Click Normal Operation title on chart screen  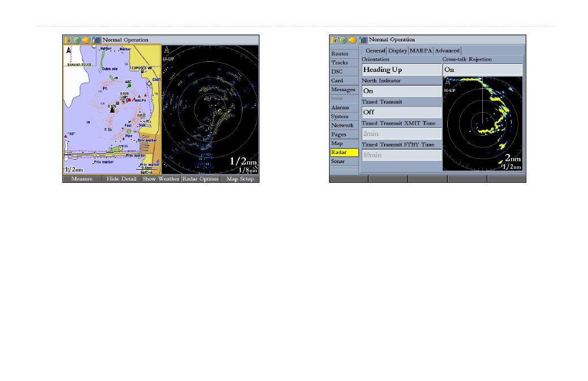pos(126,40)
